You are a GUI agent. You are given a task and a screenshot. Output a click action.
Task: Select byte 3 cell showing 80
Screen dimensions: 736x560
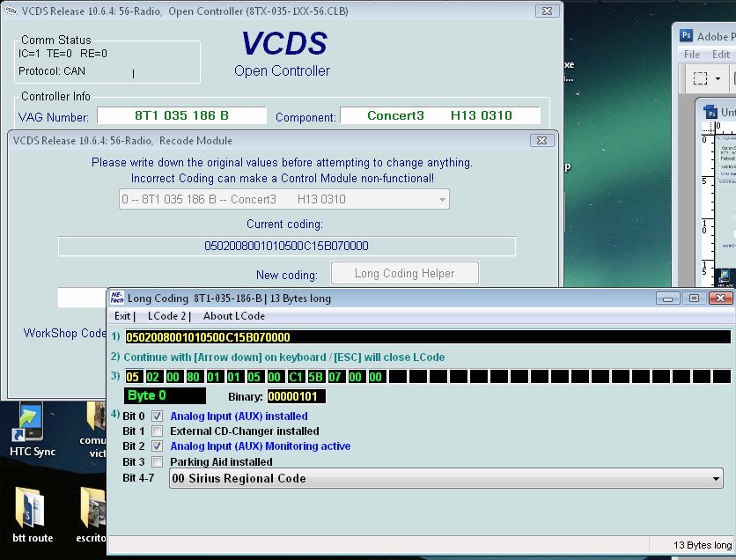[x=193, y=377]
